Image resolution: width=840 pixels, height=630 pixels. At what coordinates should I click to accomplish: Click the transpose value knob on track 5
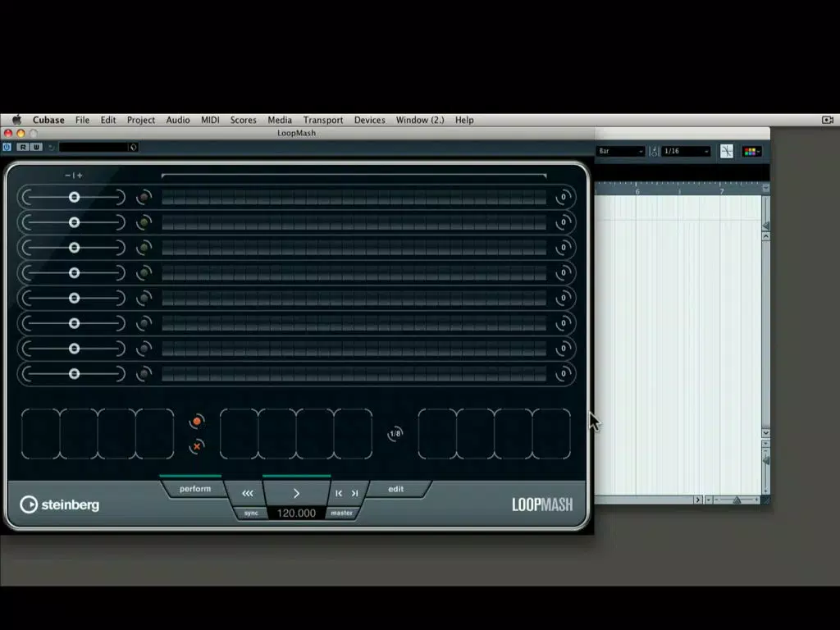pyautogui.click(x=563, y=298)
